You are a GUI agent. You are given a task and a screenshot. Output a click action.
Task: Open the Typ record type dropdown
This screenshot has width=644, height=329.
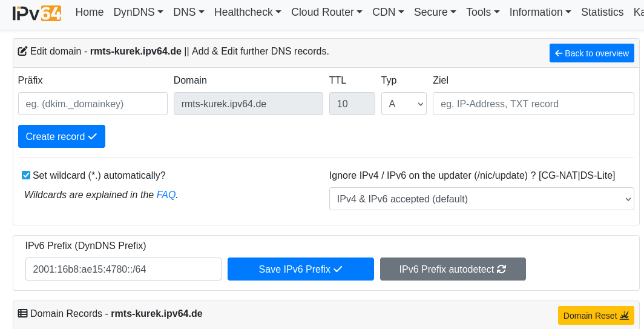[404, 104]
